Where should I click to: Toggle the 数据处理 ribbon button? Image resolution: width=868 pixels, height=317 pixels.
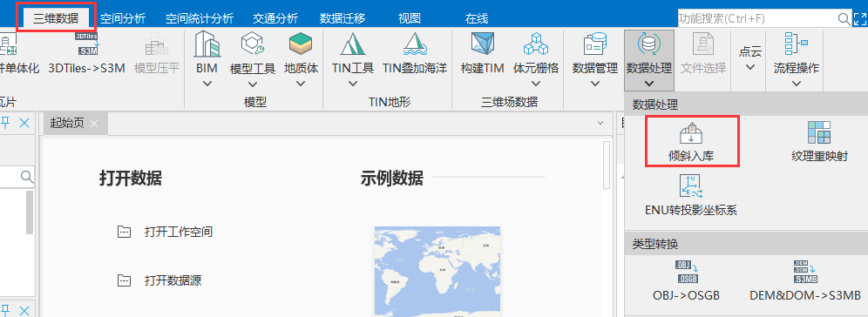point(648,60)
